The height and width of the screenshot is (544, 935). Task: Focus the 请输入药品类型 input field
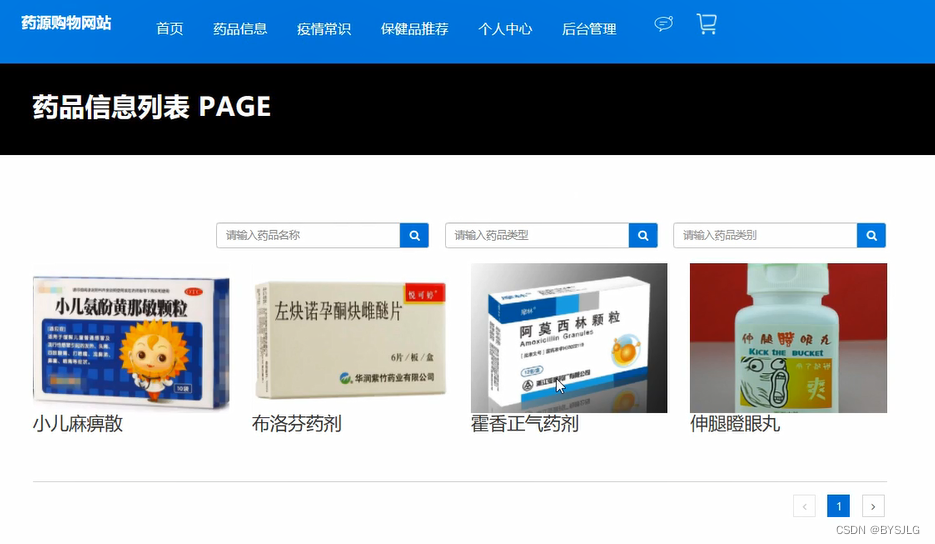[537, 236]
